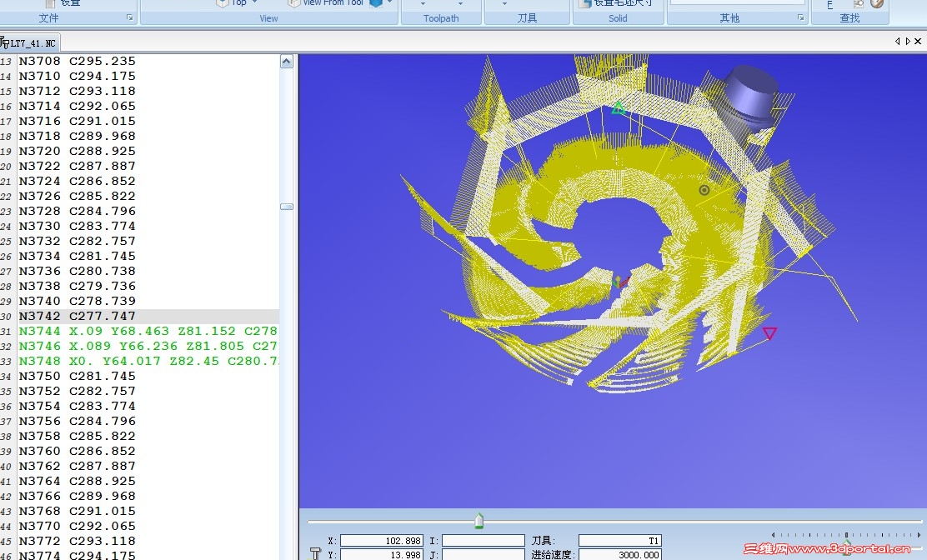Select line N3758 C285.822

(x=77, y=436)
